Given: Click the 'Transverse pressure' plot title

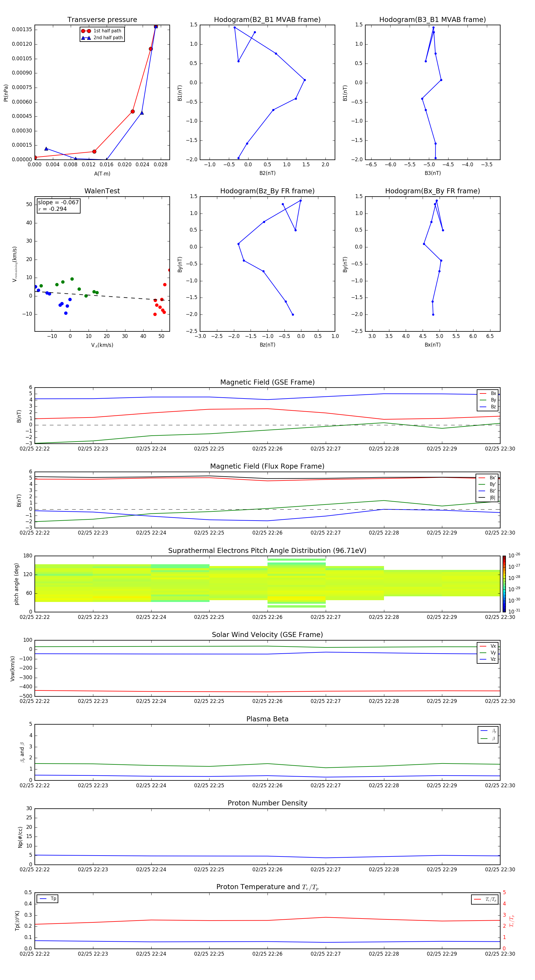Looking at the screenshot, I should pyautogui.click(x=102, y=20).
